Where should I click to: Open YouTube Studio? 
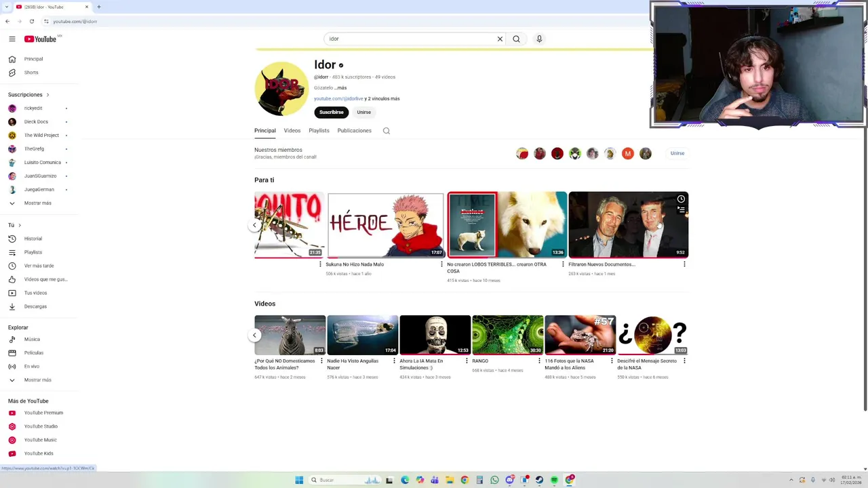coord(39,426)
